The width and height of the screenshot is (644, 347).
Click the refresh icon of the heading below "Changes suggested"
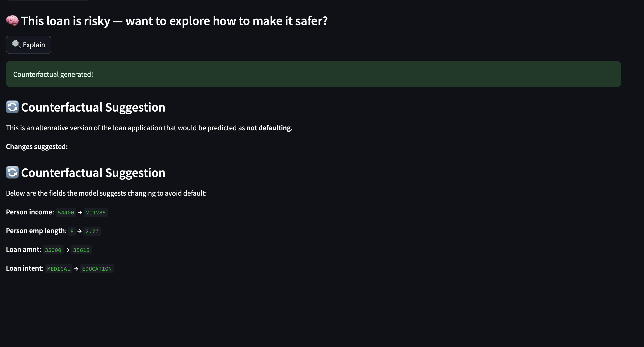click(12, 172)
